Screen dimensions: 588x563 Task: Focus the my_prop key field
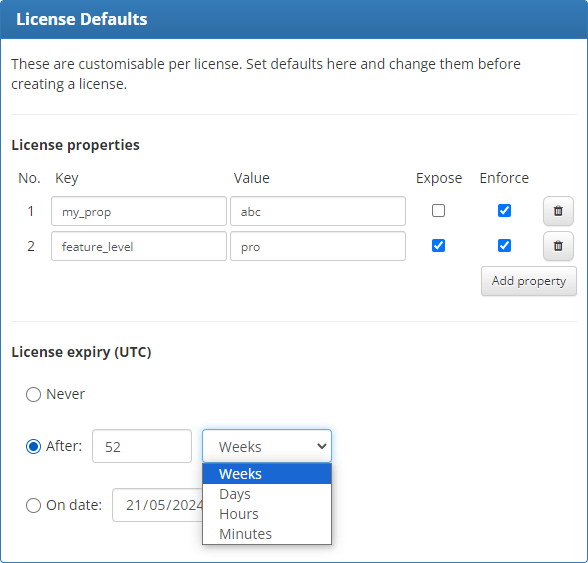pyautogui.click(x=139, y=211)
